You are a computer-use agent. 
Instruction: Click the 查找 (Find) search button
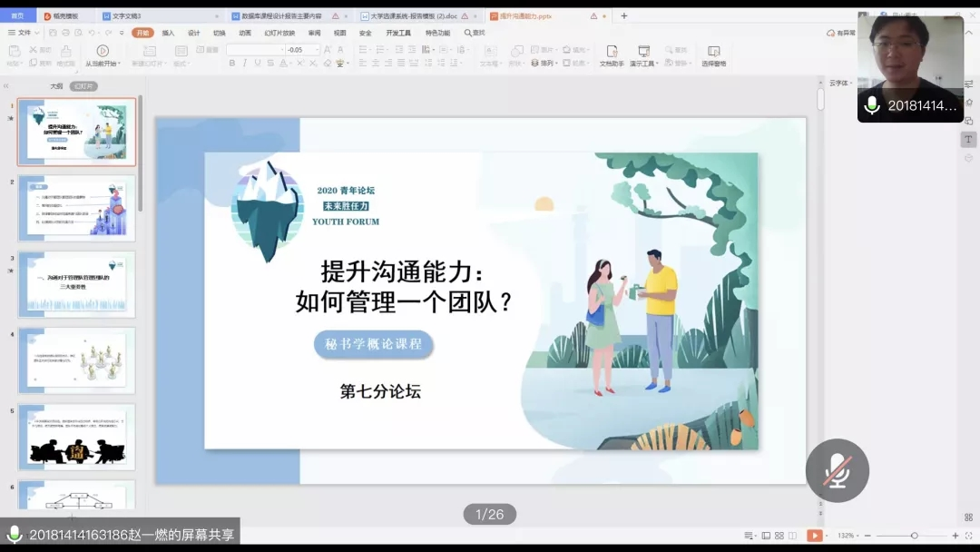[475, 33]
